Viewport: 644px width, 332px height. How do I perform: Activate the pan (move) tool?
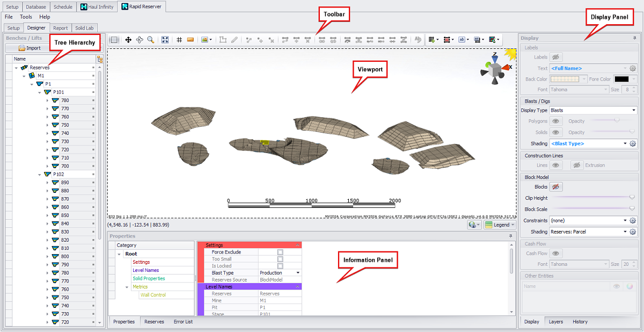pos(128,40)
